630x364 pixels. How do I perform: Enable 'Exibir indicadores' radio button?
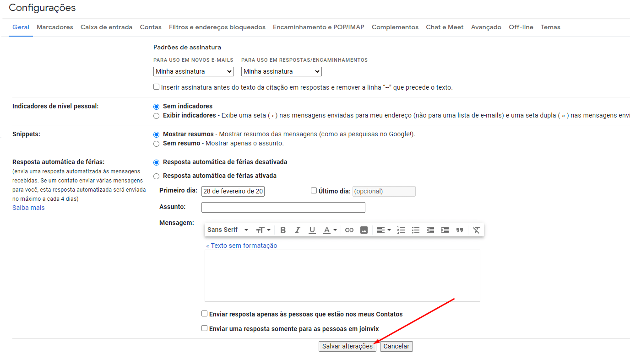pos(157,116)
